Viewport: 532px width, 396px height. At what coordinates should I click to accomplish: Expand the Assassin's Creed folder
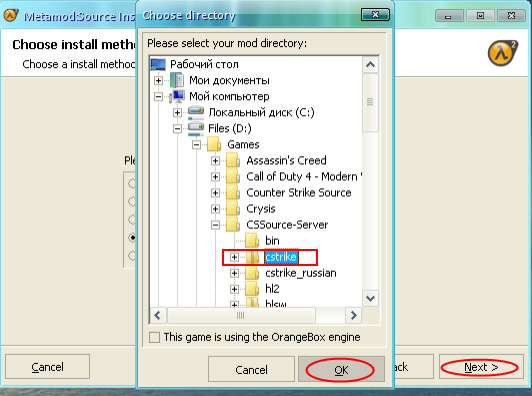click(215, 161)
